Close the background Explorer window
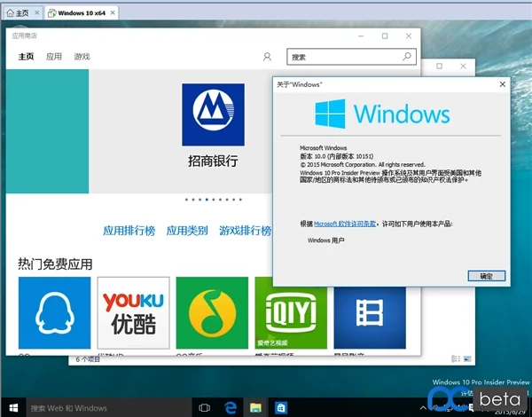Viewport: 532px width, 417px height. pyautogui.click(x=463, y=66)
